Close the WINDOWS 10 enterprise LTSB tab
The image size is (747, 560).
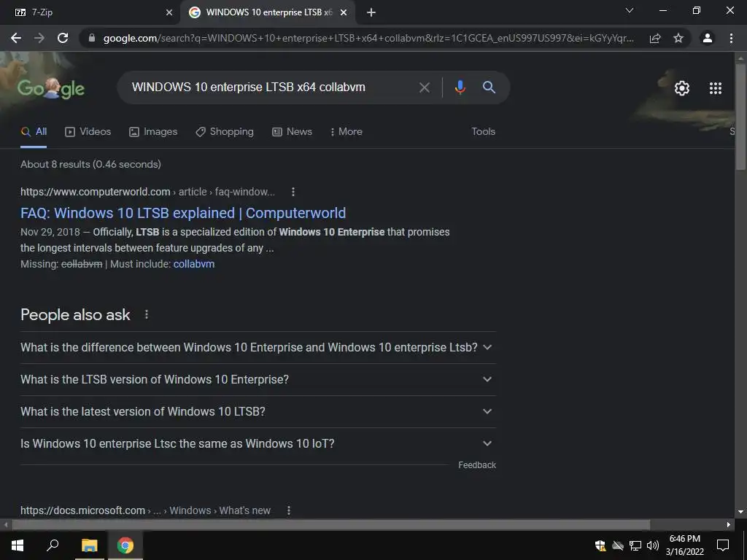[x=344, y=13]
